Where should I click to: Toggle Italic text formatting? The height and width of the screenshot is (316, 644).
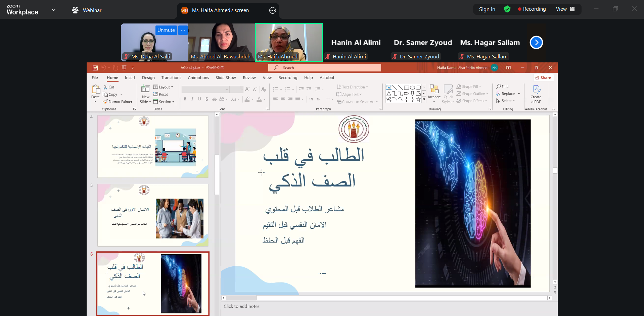click(192, 99)
